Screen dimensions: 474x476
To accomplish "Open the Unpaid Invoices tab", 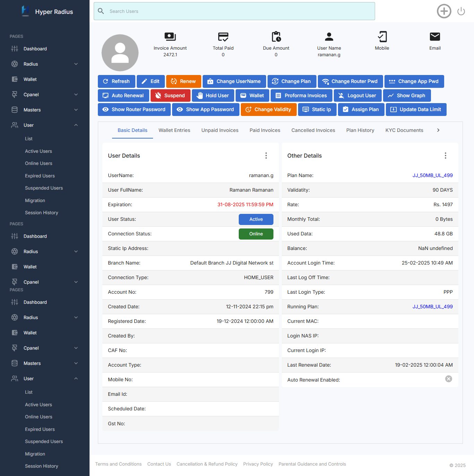I will click(x=220, y=130).
